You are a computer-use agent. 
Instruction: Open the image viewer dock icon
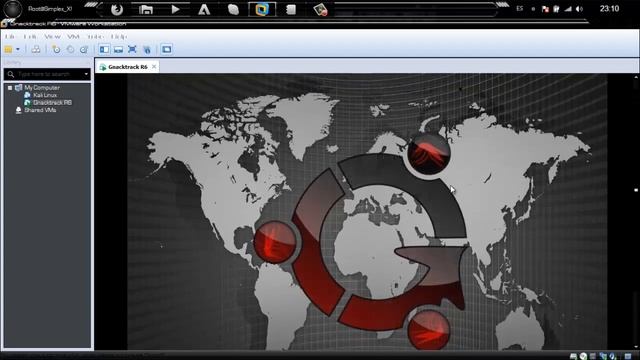pos(320,9)
